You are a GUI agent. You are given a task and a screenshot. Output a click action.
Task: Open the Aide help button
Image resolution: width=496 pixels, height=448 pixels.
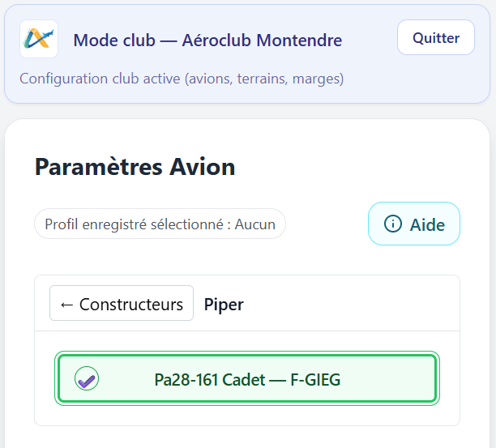pyautogui.click(x=414, y=224)
